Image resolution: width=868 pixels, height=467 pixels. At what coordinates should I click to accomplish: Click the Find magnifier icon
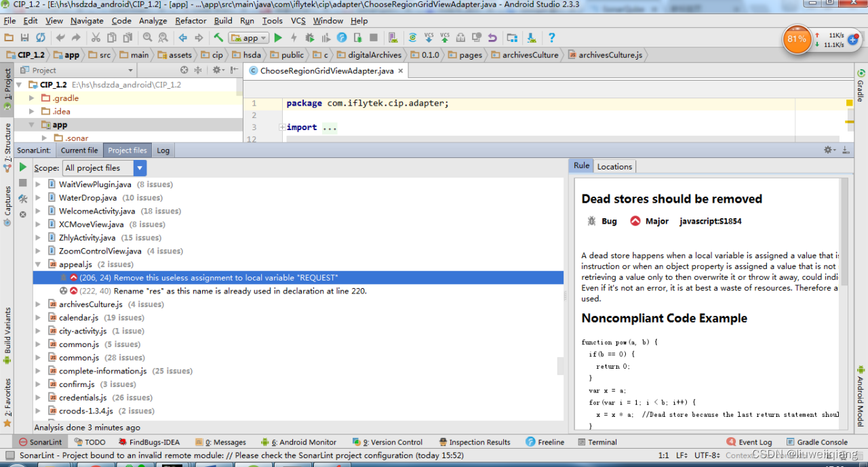146,38
